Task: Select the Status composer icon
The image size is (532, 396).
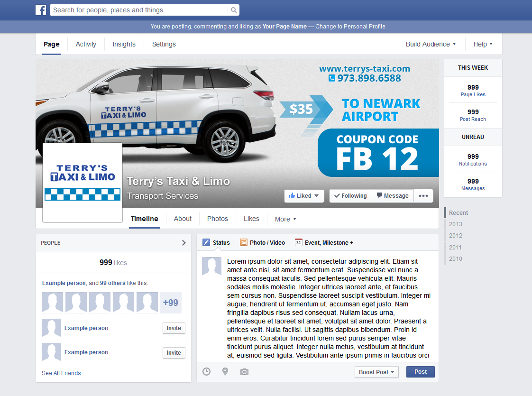Action: [x=206, y=242]
